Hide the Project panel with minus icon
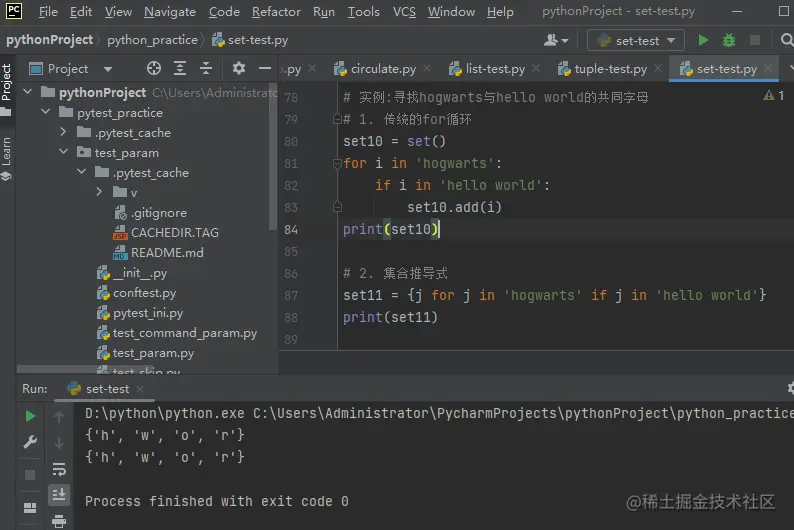 click(265, 68)
